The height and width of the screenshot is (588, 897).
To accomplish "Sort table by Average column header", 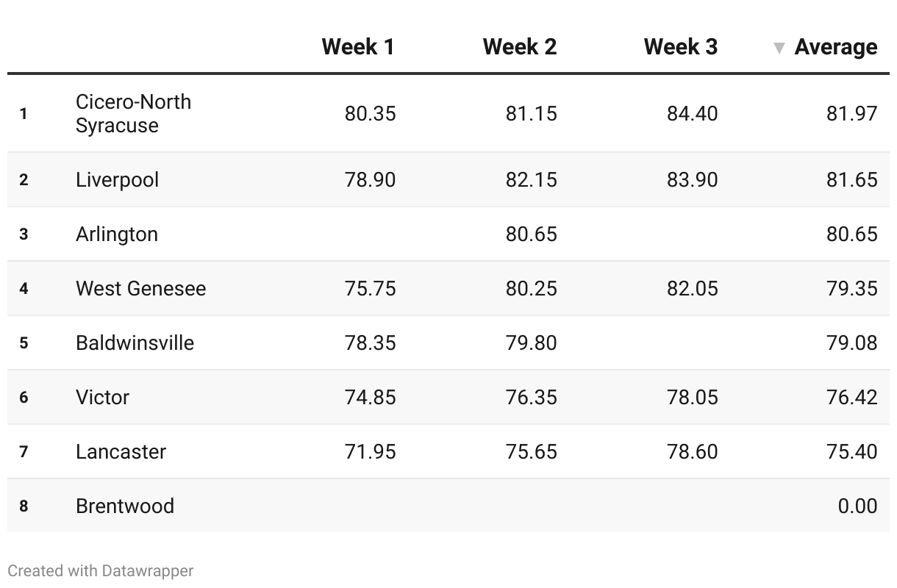I will (x=836, y=47).
